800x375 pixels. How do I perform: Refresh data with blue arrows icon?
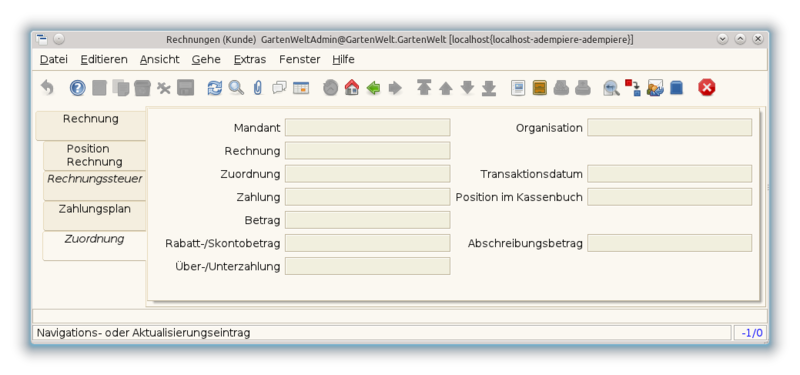pyautogui.click(x=215, y=88)
